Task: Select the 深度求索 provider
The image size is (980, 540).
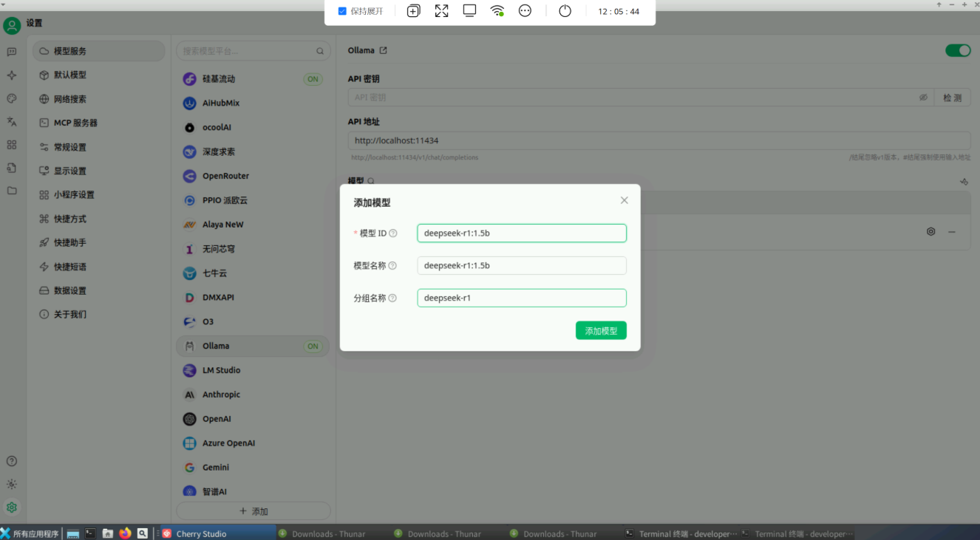Action: 253,151
